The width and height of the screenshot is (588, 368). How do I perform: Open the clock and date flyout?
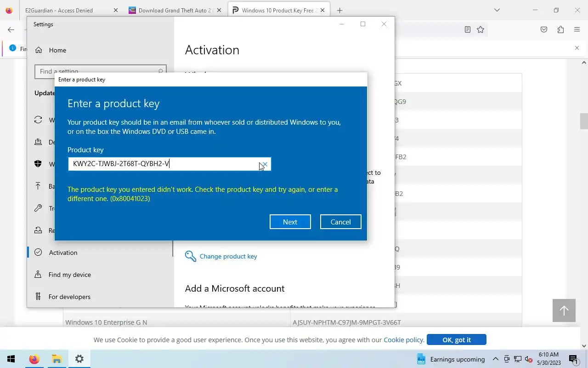tap(548, 359)
